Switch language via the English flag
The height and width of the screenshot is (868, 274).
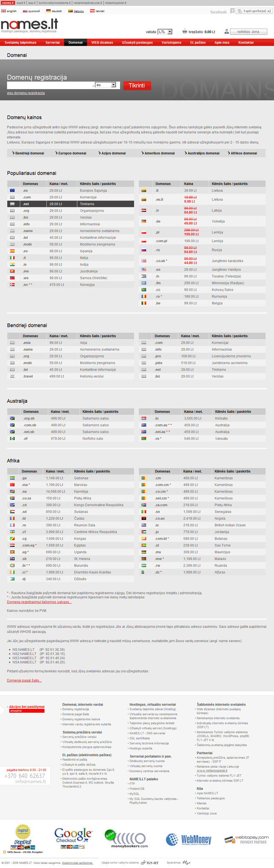pos(4,11)
